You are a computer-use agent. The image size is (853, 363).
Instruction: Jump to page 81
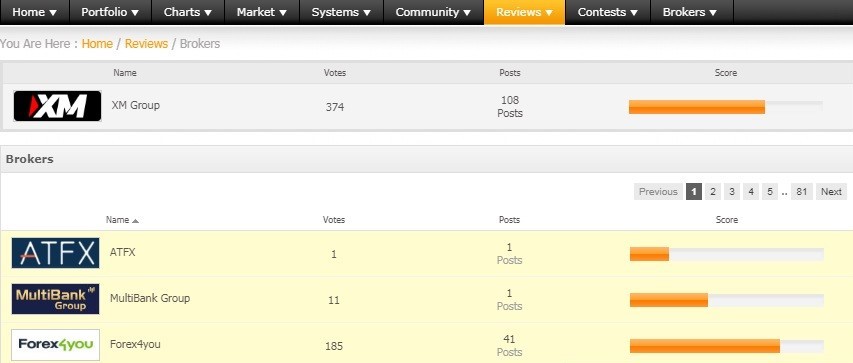[801, 192]
